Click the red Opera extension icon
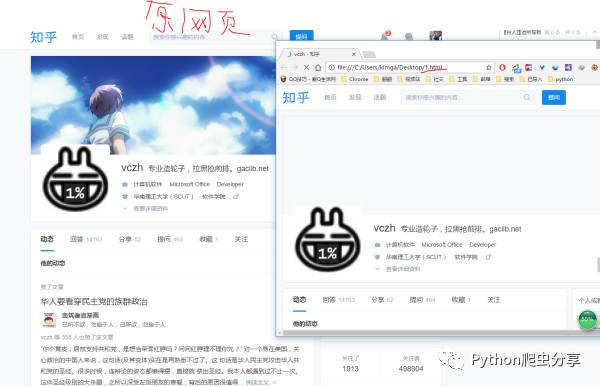 point(502,67)
